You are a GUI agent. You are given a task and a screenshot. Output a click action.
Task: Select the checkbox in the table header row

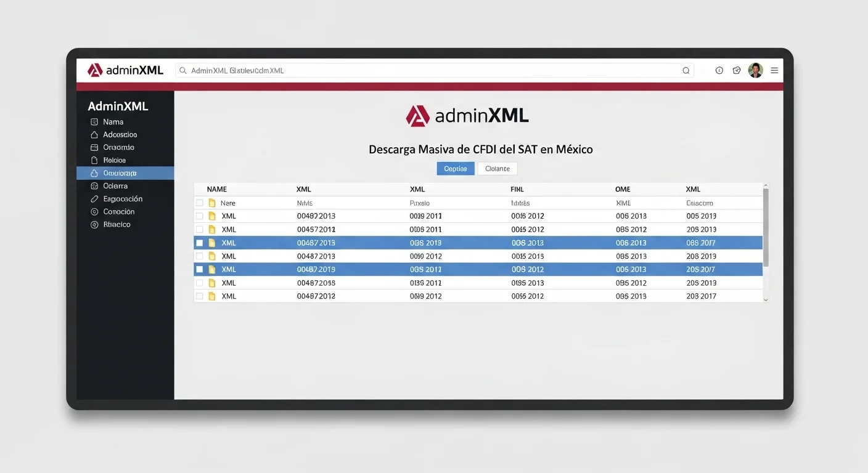point(199,202)
